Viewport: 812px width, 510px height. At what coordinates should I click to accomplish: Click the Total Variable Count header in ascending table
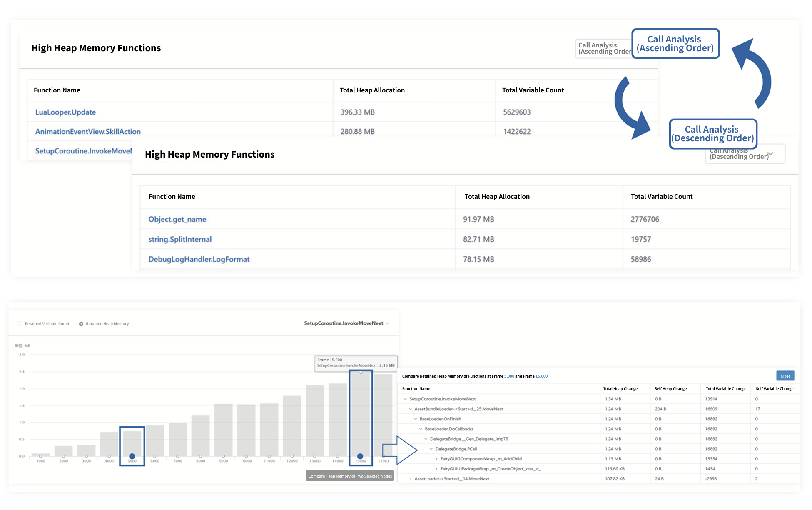click(x=533, y=90)
